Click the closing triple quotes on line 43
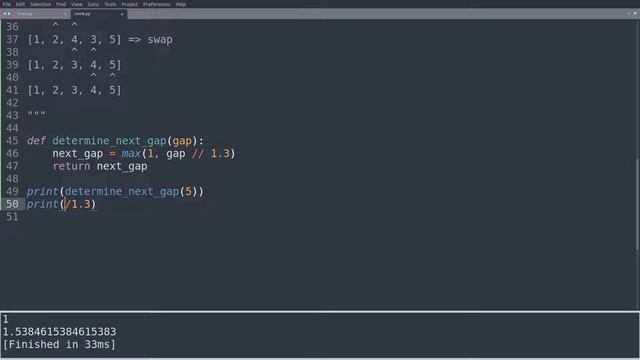Screen dimensions: 640x360 coord(36,113)
